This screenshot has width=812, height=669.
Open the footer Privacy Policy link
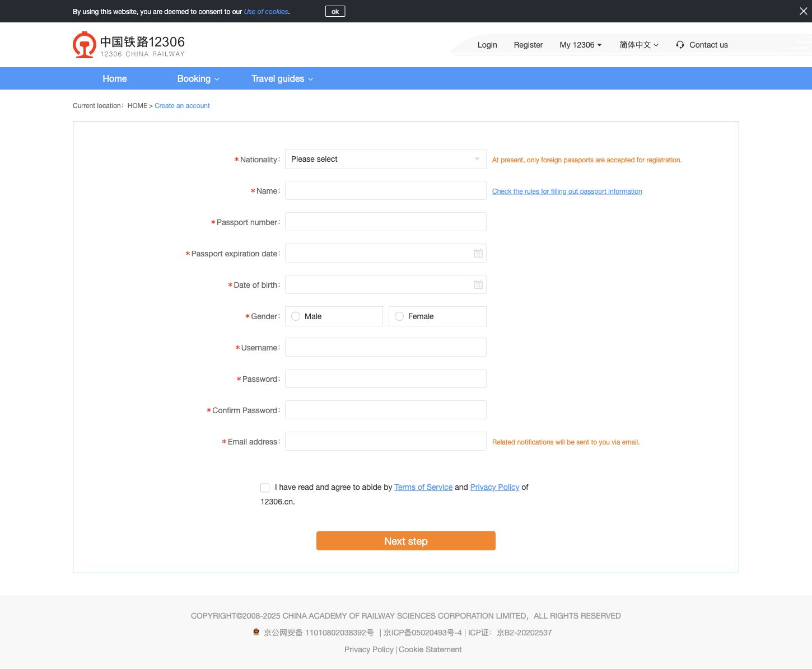click(369, 649)
